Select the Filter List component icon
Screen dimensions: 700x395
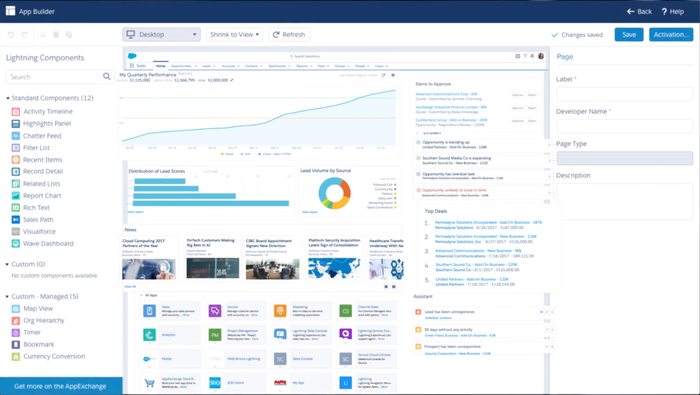click(16, 148)
